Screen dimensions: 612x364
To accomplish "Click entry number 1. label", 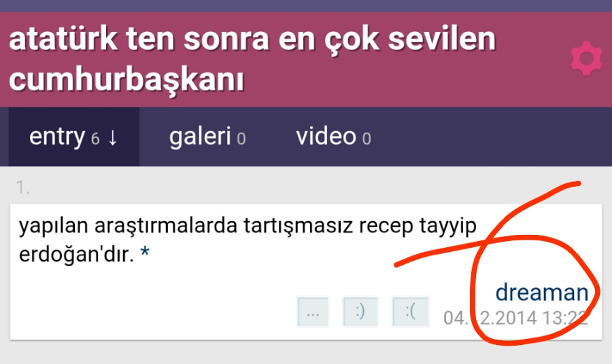I will click(22, 187).
